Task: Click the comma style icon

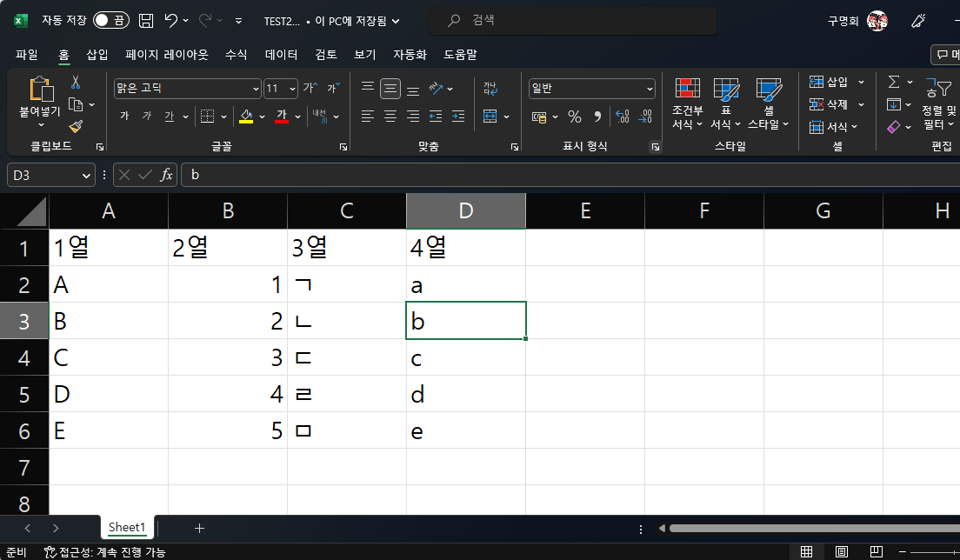Action: [597, 117]
